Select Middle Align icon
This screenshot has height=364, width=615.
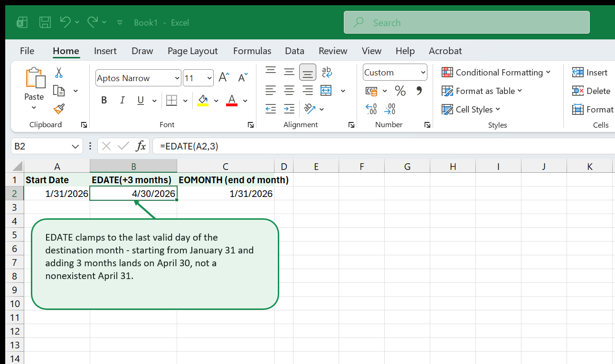click(x=289, y=72)
